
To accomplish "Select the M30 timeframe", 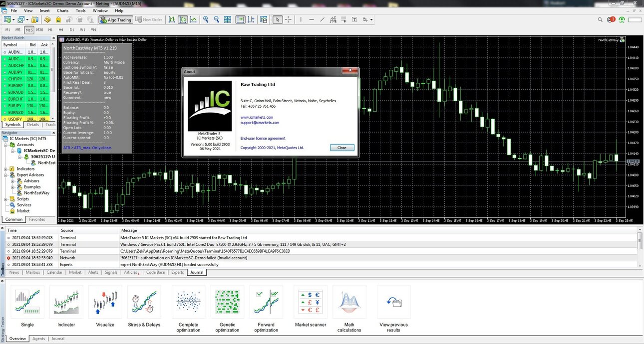I will (40, 30).
